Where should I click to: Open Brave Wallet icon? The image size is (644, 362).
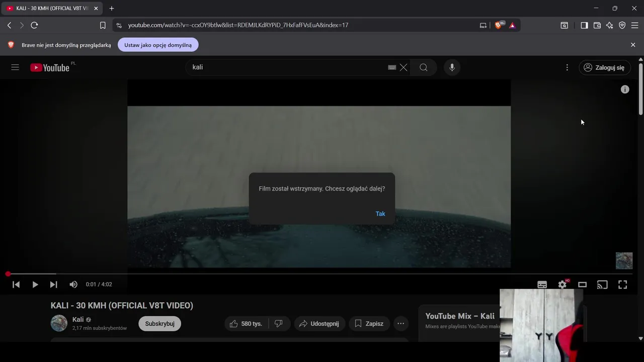point(597,25)
